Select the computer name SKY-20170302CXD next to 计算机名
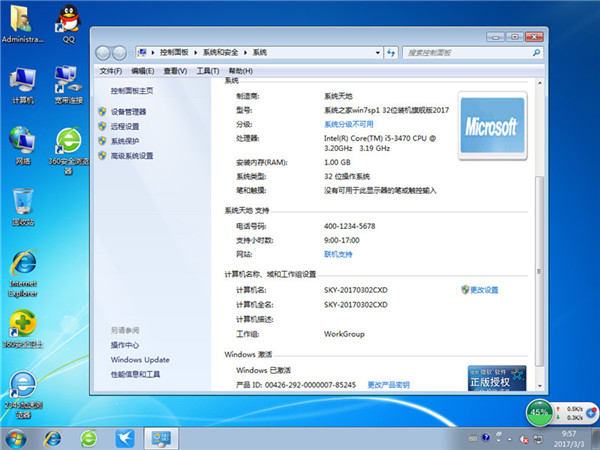Screen dimensions: 600x450 coord(355,290)
